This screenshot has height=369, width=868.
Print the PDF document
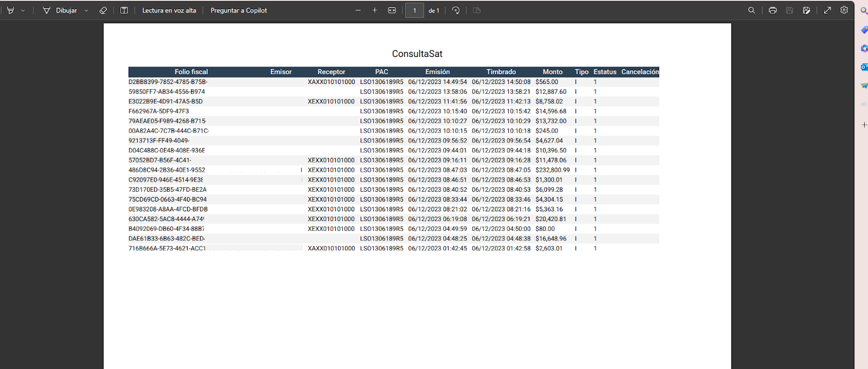point(773,10)
